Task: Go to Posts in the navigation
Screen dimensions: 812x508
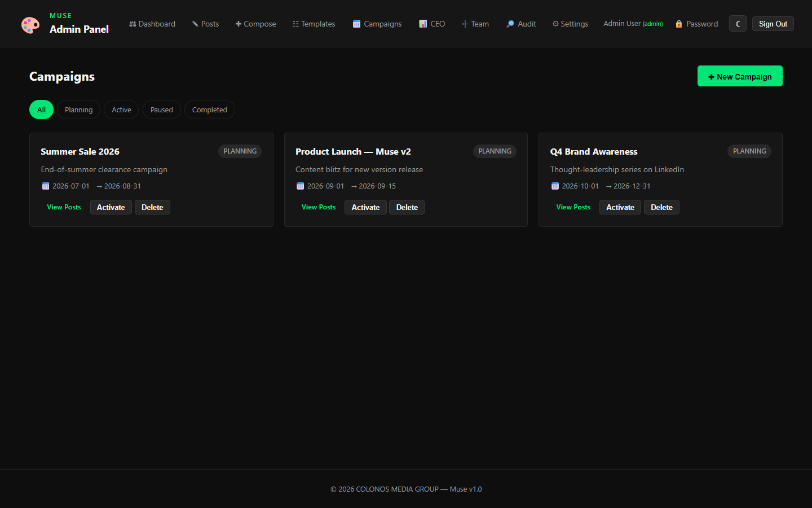Action: [205, 24]
